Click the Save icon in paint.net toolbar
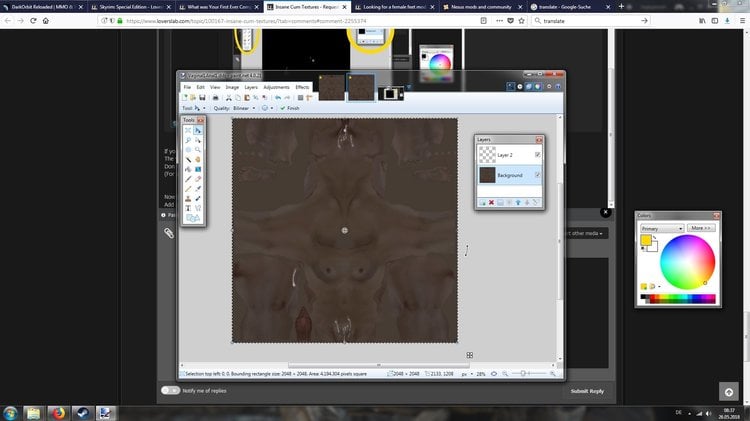This screenshot has height=421, width=750. (x=202, y=98)
